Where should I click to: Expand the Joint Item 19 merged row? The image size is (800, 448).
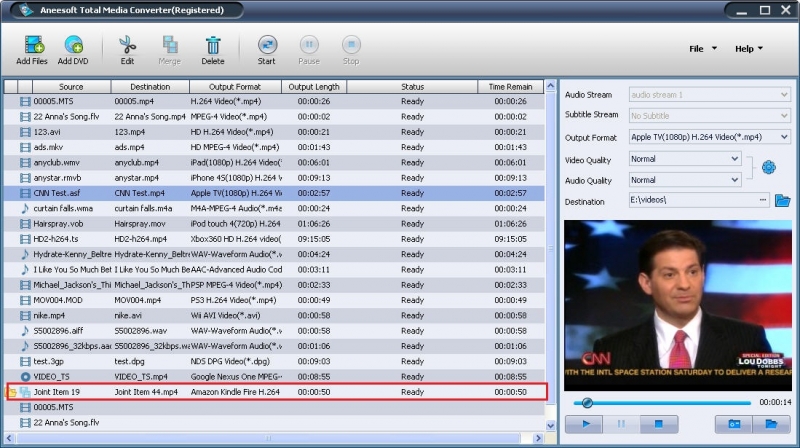point(12,392)
